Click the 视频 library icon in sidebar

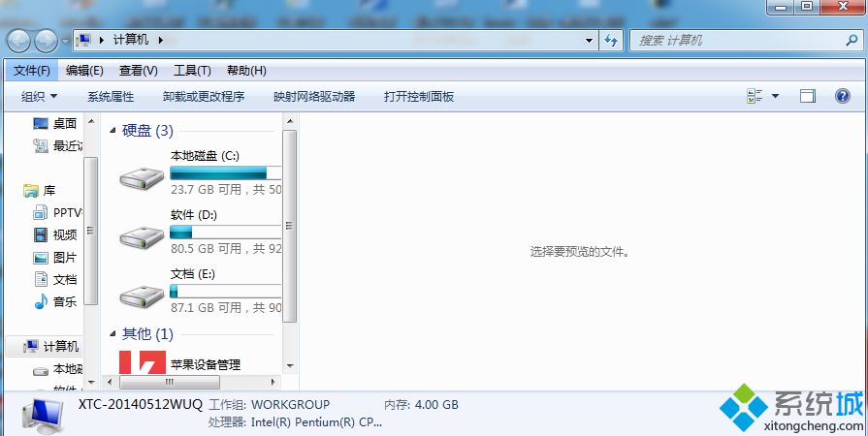(x=41, y=234)
